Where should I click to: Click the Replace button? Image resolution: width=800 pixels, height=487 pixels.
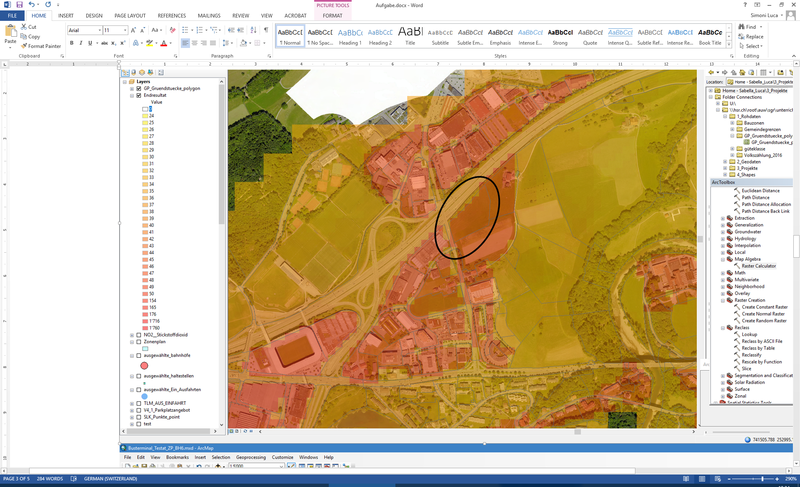(752, 36)
